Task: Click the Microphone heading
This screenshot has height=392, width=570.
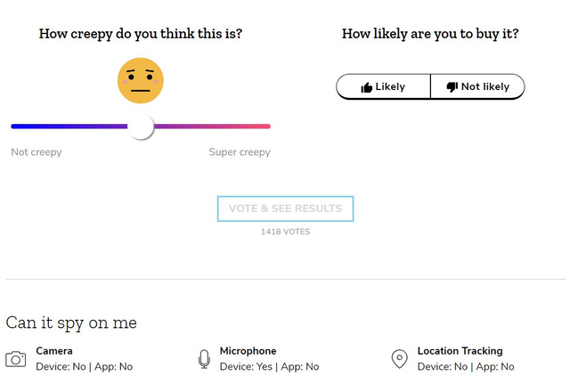Action: coord(248,351)
